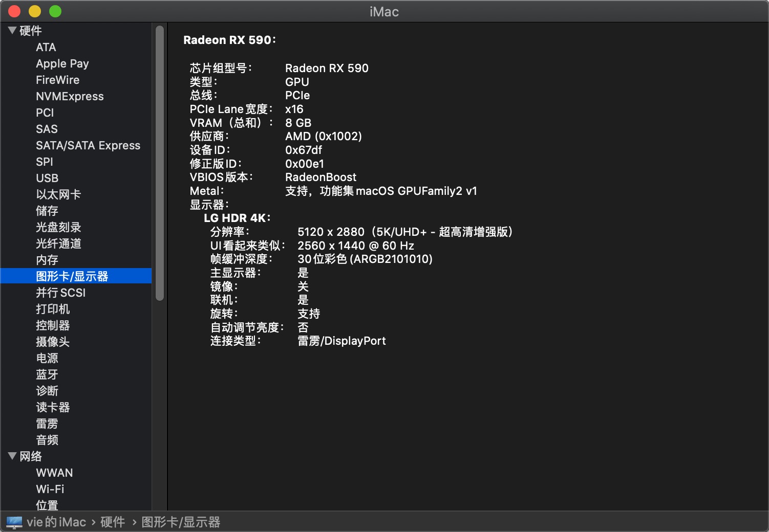The image size is (769, 532).
Task: Zoom the window with green button
Action: point(55,11)
